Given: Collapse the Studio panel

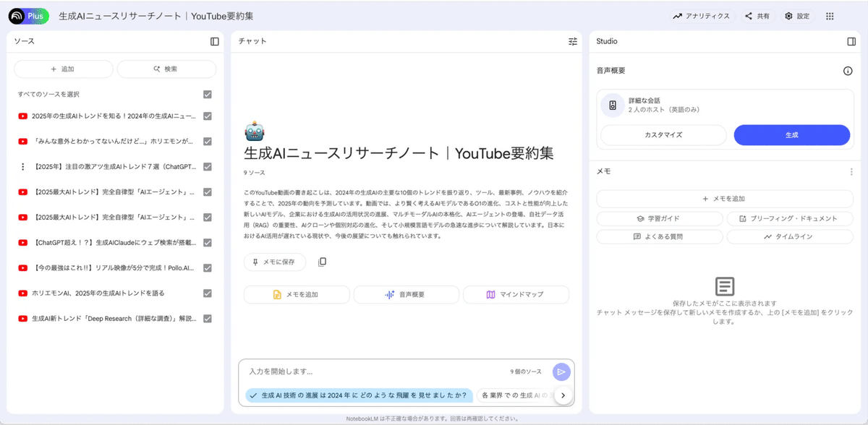Looking at the screenshot, I should click(x=852, y=41).
